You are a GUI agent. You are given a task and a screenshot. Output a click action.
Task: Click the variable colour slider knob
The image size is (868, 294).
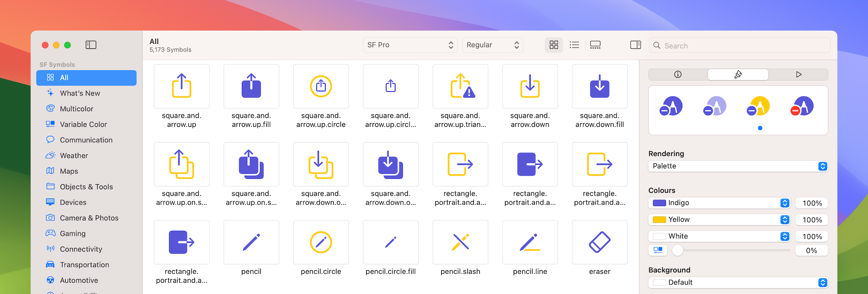pos(677,250)
